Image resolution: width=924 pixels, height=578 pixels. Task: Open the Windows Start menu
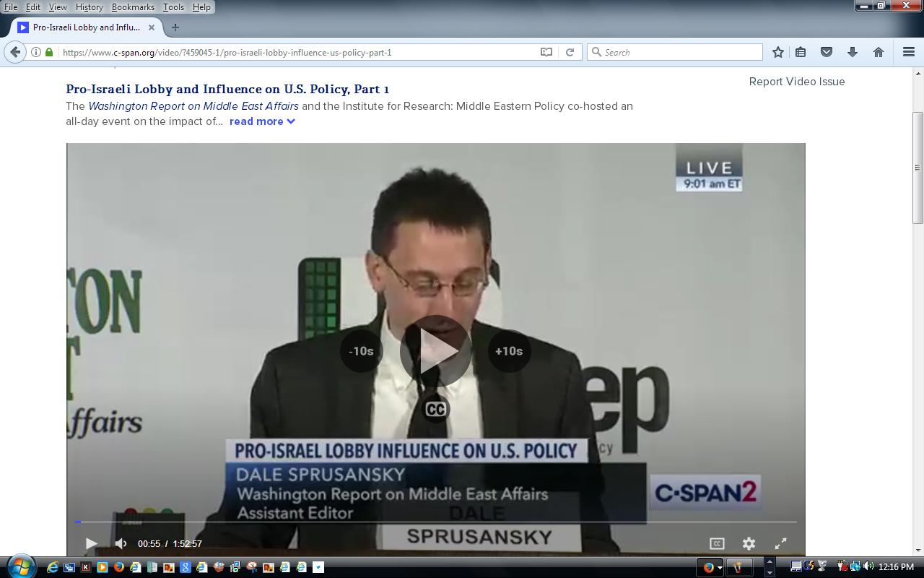tap(19, 566)
